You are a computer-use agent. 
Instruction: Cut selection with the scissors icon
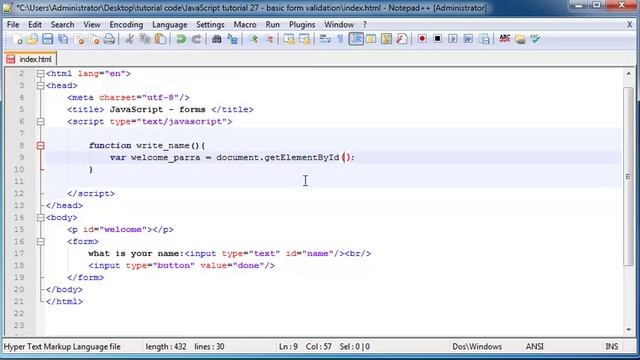coord(129,39)
